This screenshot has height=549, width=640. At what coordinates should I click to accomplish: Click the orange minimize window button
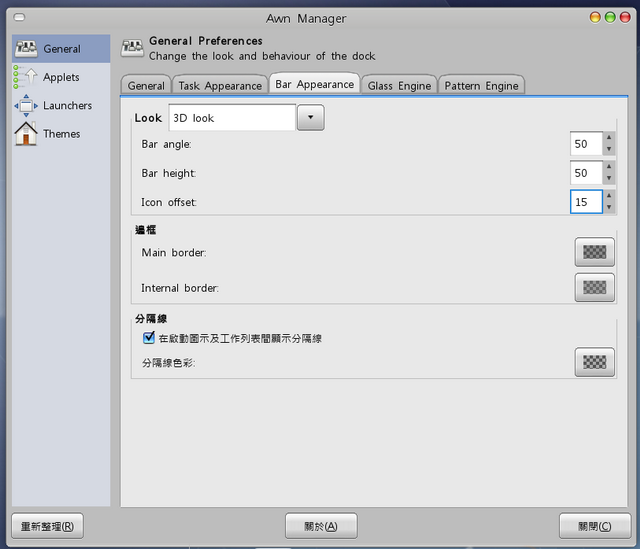pyautogui.click(x=595, y=17)
